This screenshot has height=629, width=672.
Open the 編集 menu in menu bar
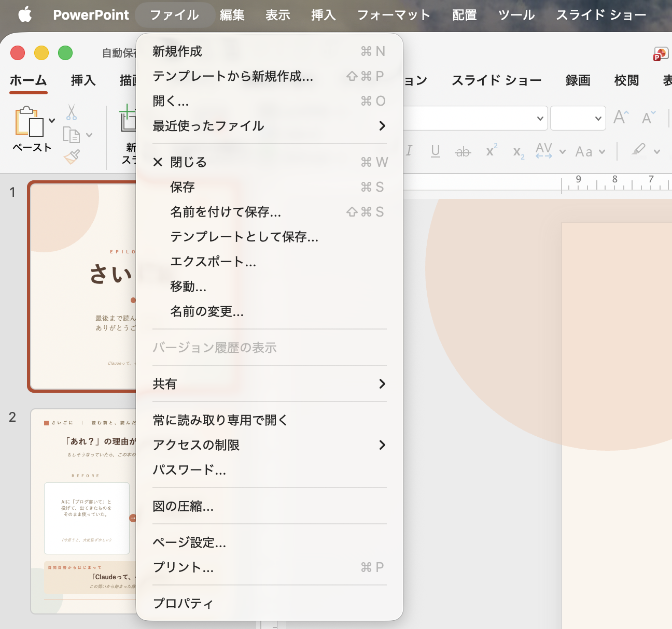tap(232, 15)
